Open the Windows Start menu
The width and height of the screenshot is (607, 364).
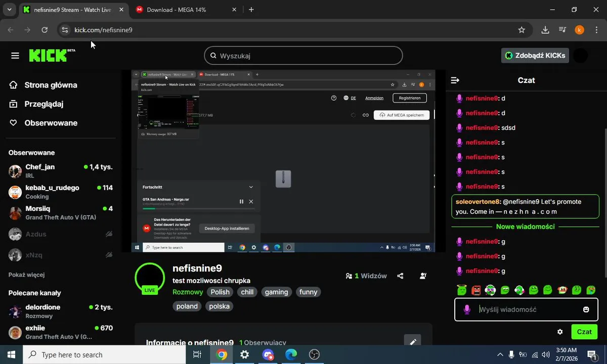(x=11, y=355)
